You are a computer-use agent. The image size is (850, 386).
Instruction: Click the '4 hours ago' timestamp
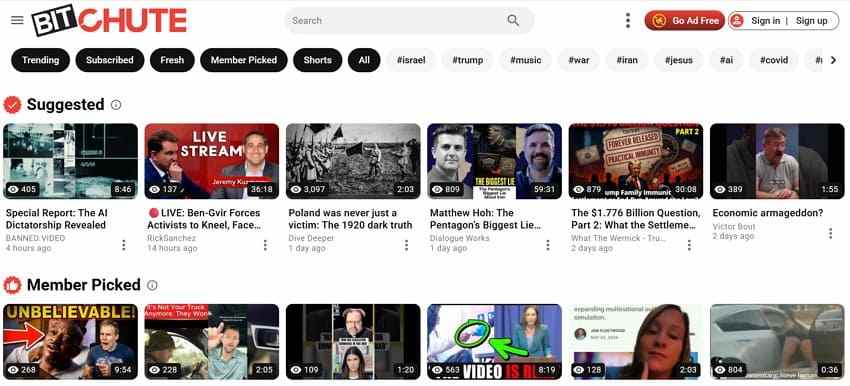coord(29,248)
